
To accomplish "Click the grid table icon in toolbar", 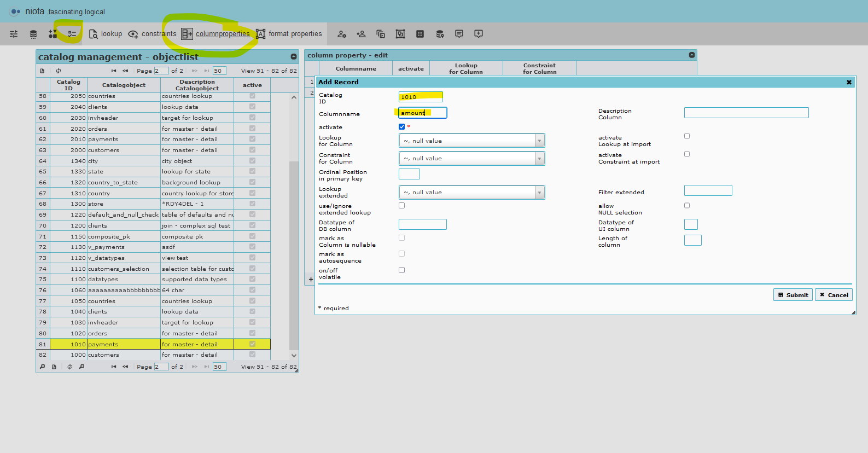I will point(420,34).
